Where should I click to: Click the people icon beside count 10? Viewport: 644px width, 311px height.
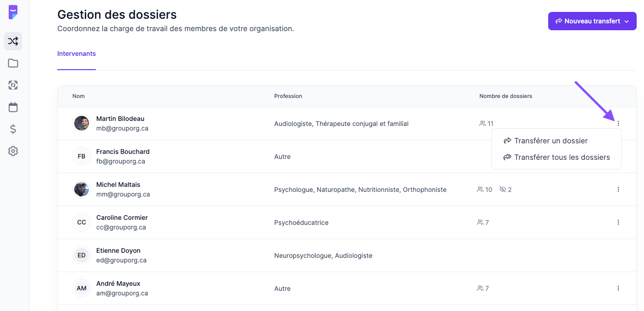click(x=480, y=189)
